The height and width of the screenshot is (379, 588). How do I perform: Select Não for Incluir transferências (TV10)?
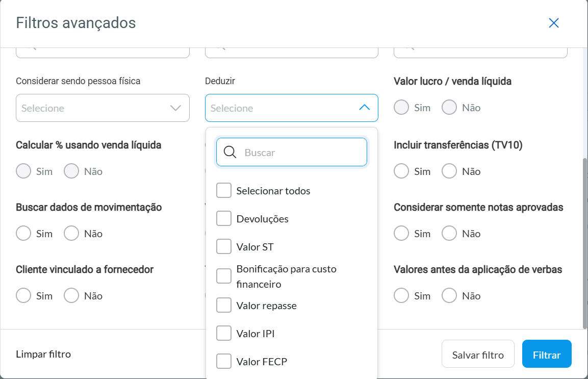(449, 171)
